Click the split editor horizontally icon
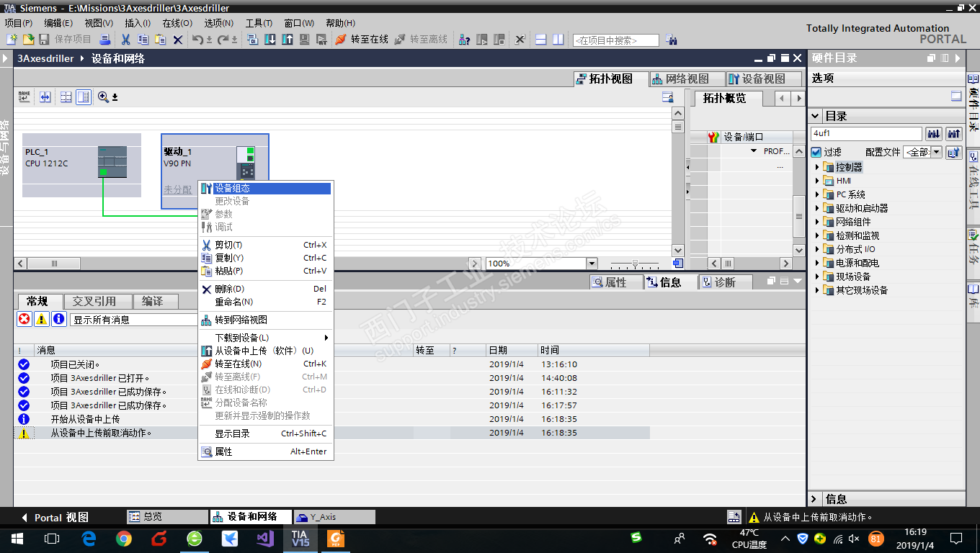This screenshot has width=980, height=553. click(541, 40)
